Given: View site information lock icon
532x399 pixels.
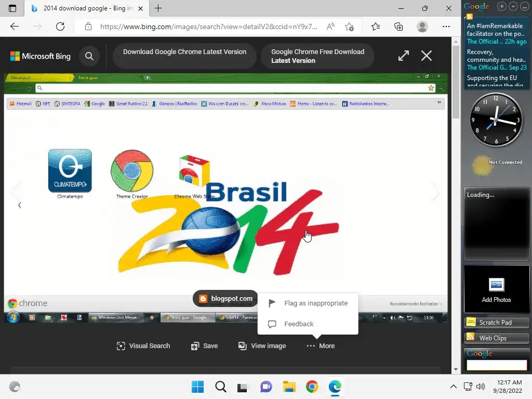Looking at the screenshot, I should click(x=88, y=26).
